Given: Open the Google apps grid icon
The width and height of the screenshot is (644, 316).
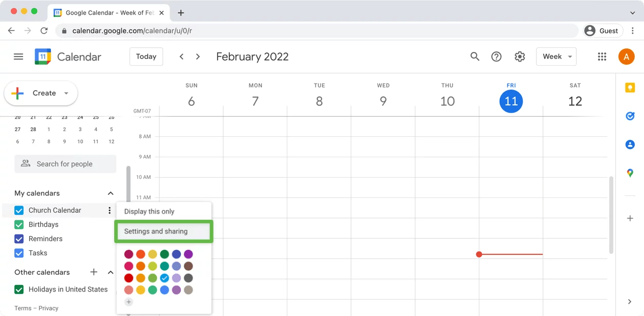Looking at the screenshot, I should pyautogui.click(x=602, y=56).
